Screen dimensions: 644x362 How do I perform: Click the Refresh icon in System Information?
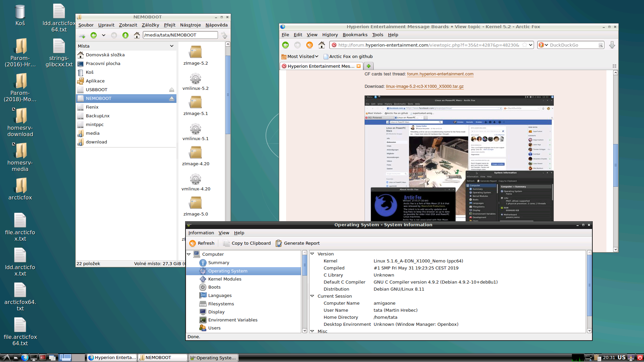tap(193, 243)
